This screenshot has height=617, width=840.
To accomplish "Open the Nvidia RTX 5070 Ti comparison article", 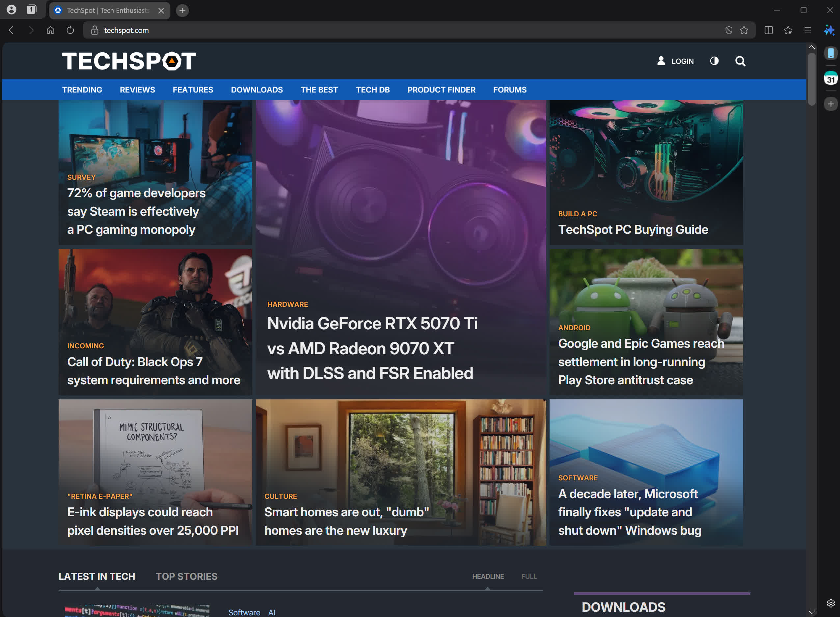I will 372,348.
